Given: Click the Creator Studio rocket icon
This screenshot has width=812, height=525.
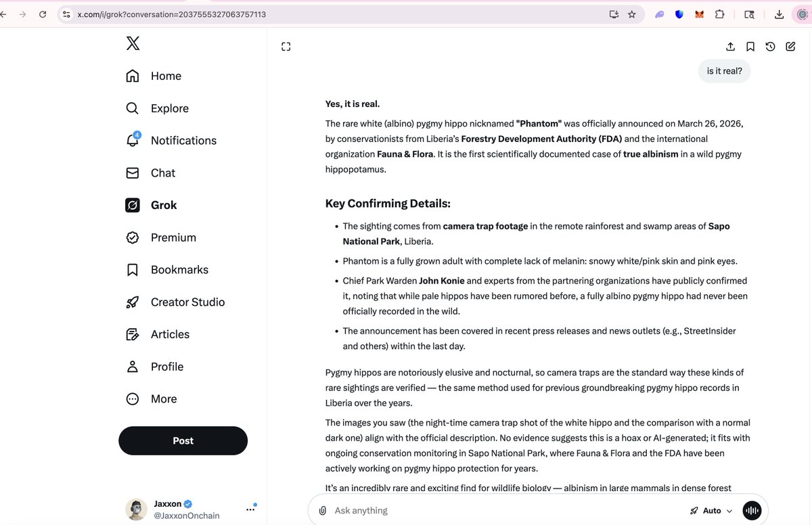Looking at the screenshot, I should point(133,302).
